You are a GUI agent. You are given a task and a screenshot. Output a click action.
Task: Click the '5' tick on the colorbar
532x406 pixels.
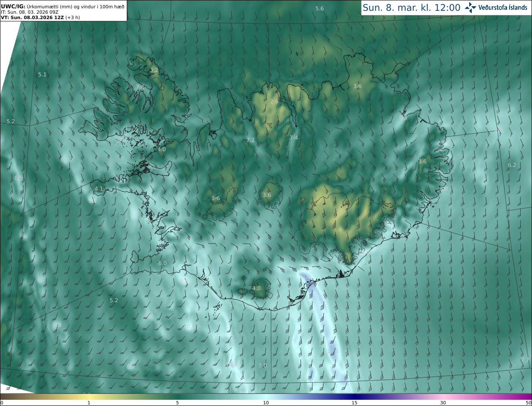[x=177, y=403]
